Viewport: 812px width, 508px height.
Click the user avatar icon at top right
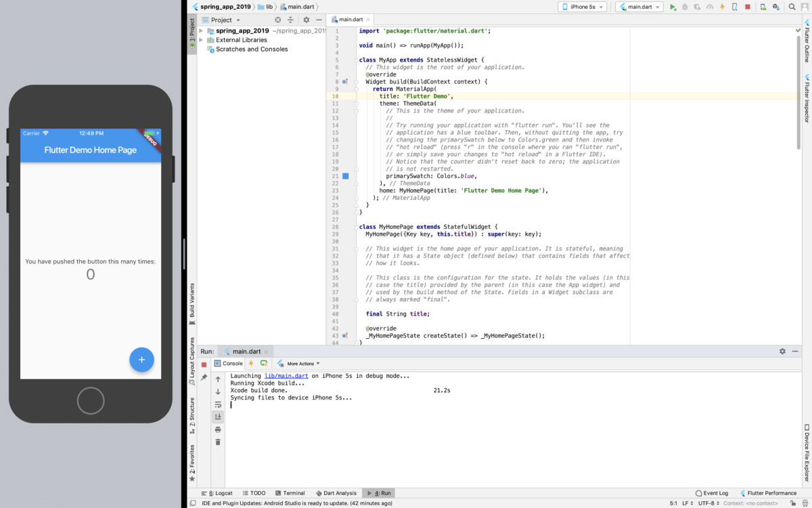coord(805,7)
